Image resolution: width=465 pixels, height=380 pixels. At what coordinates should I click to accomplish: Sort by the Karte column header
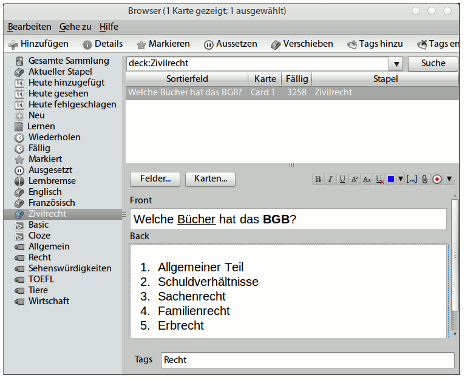(265, 79)
